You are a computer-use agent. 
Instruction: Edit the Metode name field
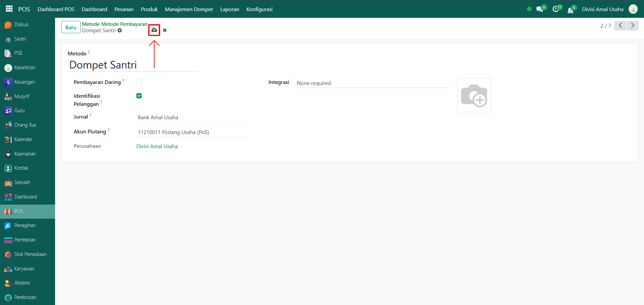tap(133, 65)
